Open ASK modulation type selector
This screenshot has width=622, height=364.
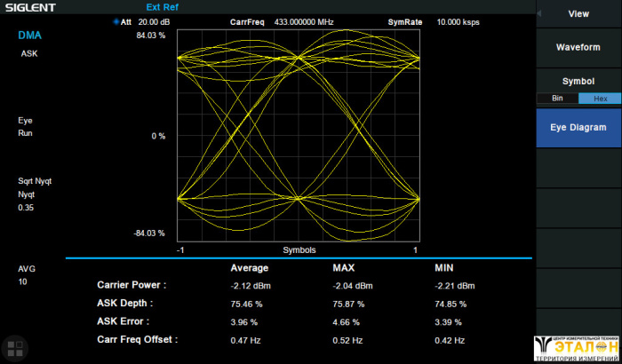click(x=29, y=53)
